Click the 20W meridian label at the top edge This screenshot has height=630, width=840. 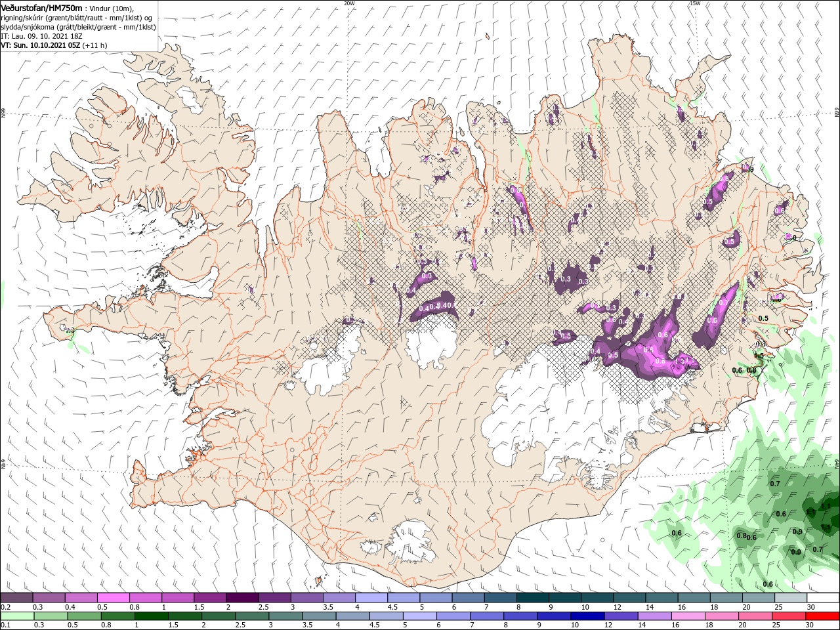(x=349, y=3)
